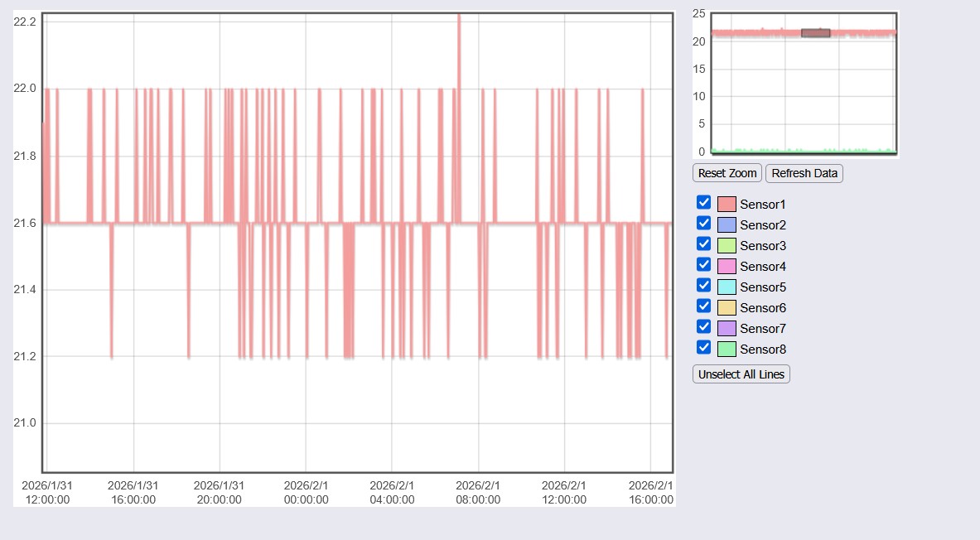Toggle the Sensor2 checkbox off

pyautogui.click(x=704, y=224)
